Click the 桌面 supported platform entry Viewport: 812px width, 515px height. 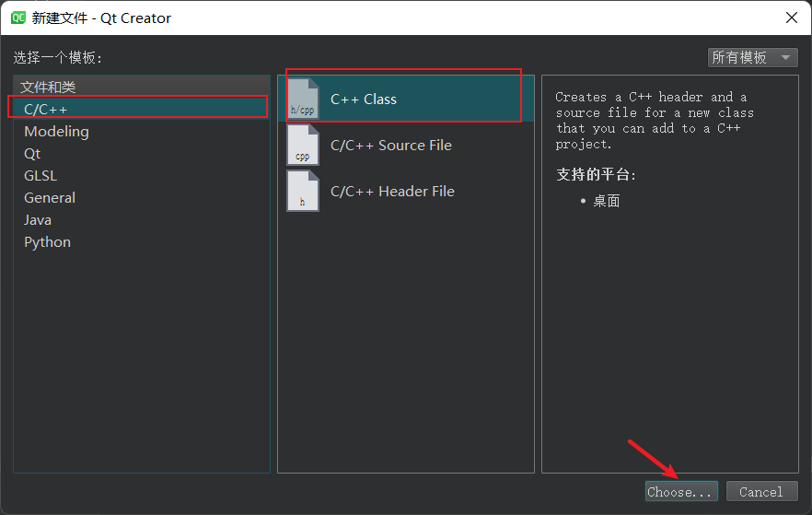click(x=607, y=201)
